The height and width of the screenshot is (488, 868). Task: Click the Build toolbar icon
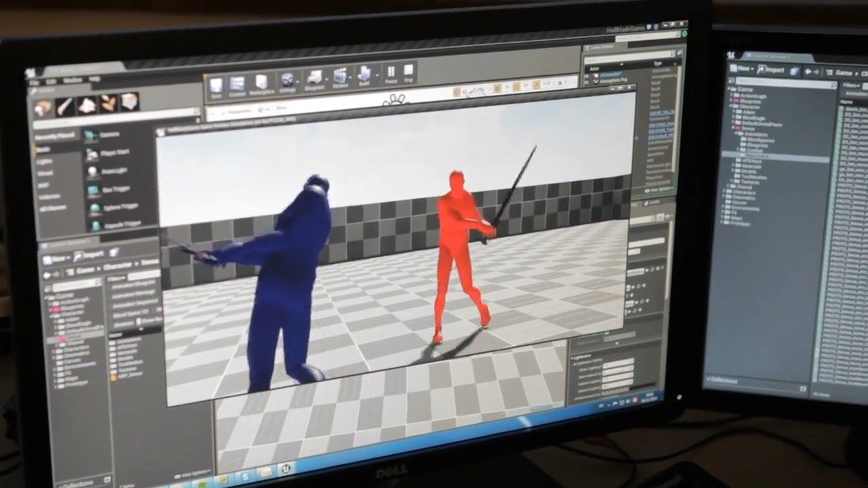[364, 76]
